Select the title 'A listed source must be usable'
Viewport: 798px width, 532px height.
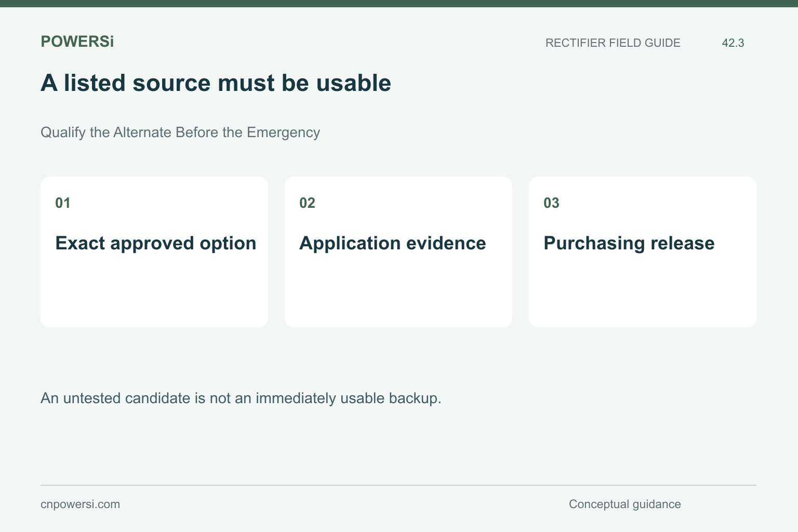point(216,83)
